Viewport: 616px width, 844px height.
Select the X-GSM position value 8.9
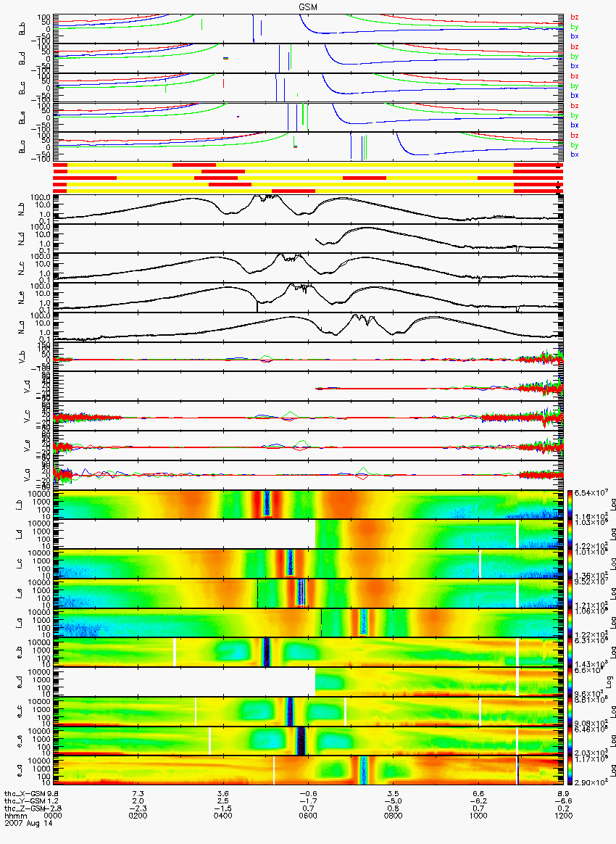[x=564, y=793]
